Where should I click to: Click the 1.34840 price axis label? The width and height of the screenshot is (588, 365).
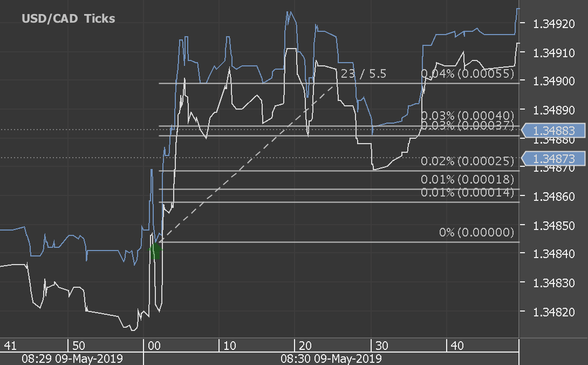(554, 254)
